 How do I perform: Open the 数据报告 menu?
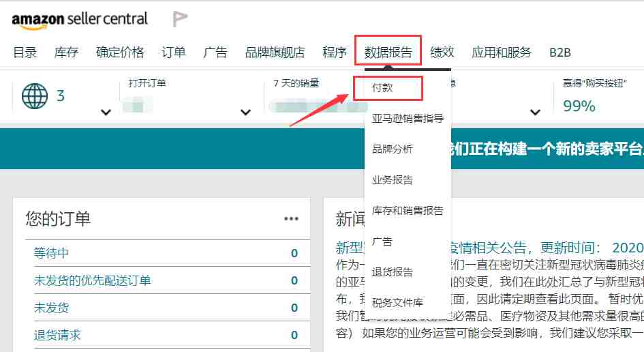[388, 53]
